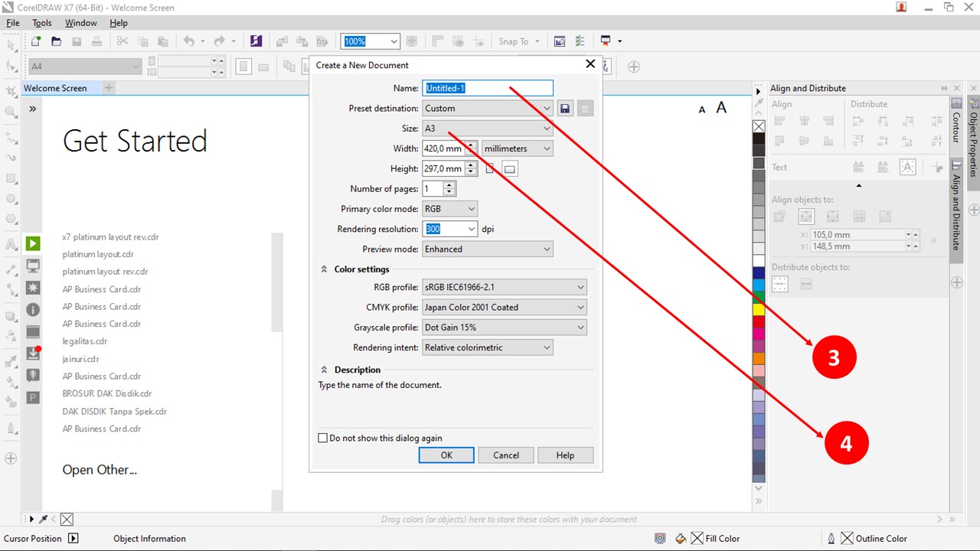Image resolution: width=980 pixels, height=551 pixels.
Task: Increase Number of pages stepper
Action: pos(449,184)
